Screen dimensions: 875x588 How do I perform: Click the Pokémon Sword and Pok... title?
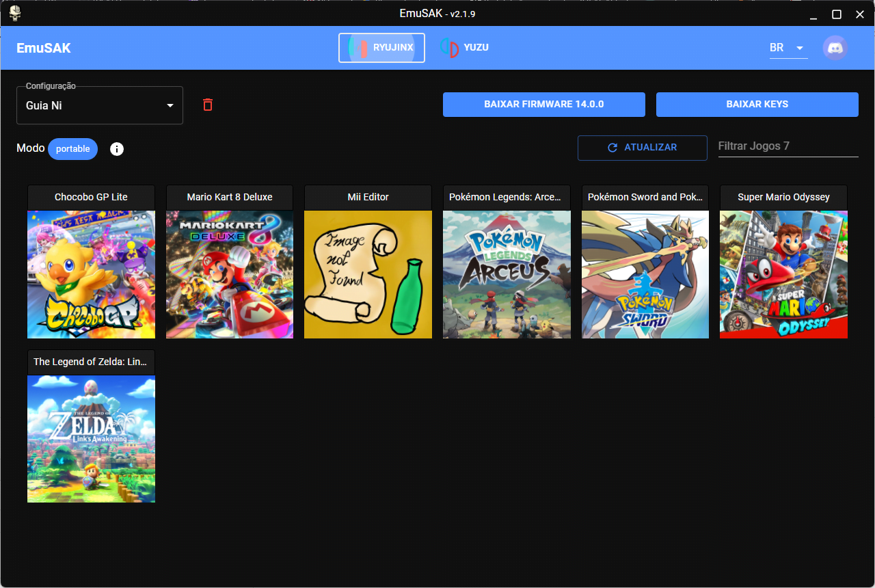pyautogui.click(x=645, y=197)
